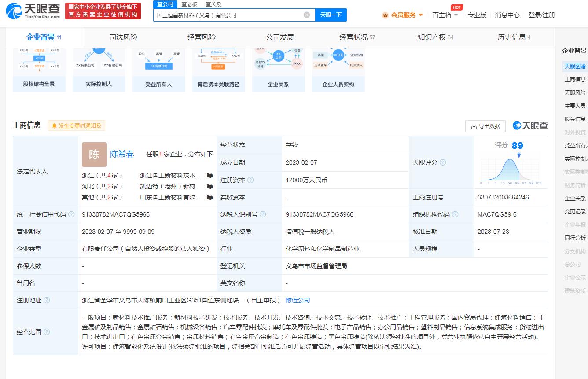The image size is (588, 379).
Task: Open the 企业人员架构 diagram card
Action: pyautogui.click(x=338, y=70)
